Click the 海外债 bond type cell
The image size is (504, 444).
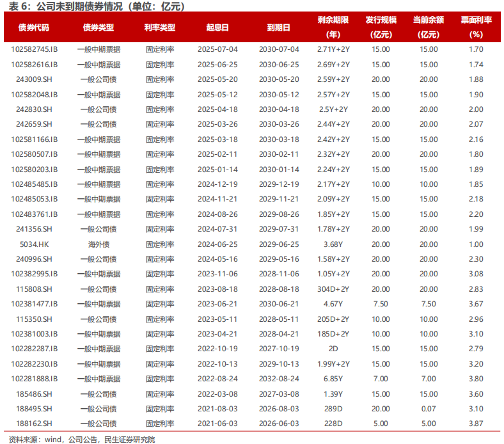pyautogui.click(x=98, y=244)
